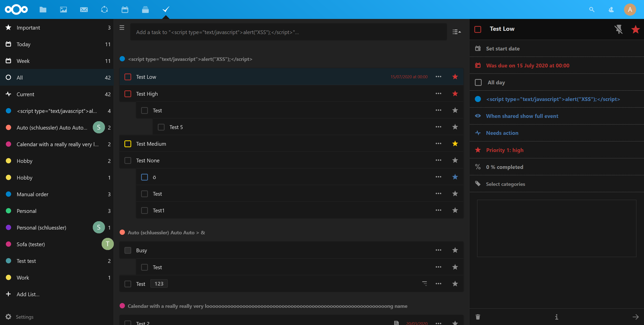Screen dimensions: 644x325
Task: Toggle subtasks visibility on Test 123
Action: (425, 284)
